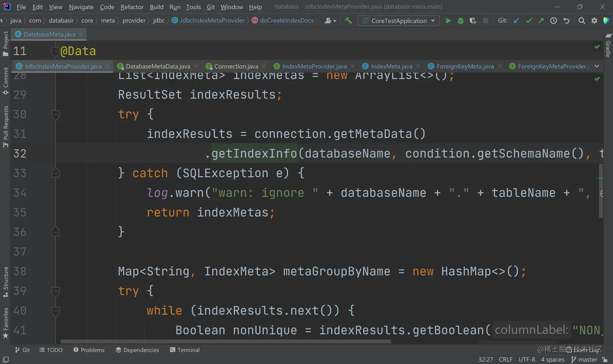Screen dimensions: 613x364
Task: Open the Build menu
Action: (x=156, y=7)
